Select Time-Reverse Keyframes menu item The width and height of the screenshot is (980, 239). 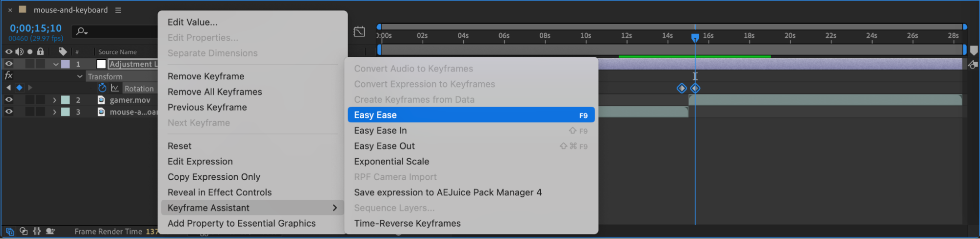click(407, 223)
